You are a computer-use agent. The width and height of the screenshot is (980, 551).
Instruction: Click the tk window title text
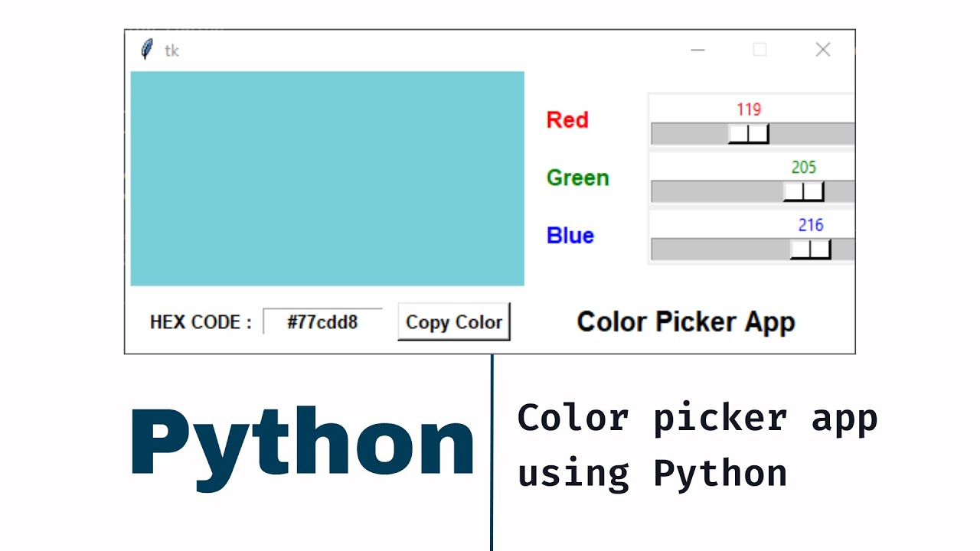(x=171, y=50)
